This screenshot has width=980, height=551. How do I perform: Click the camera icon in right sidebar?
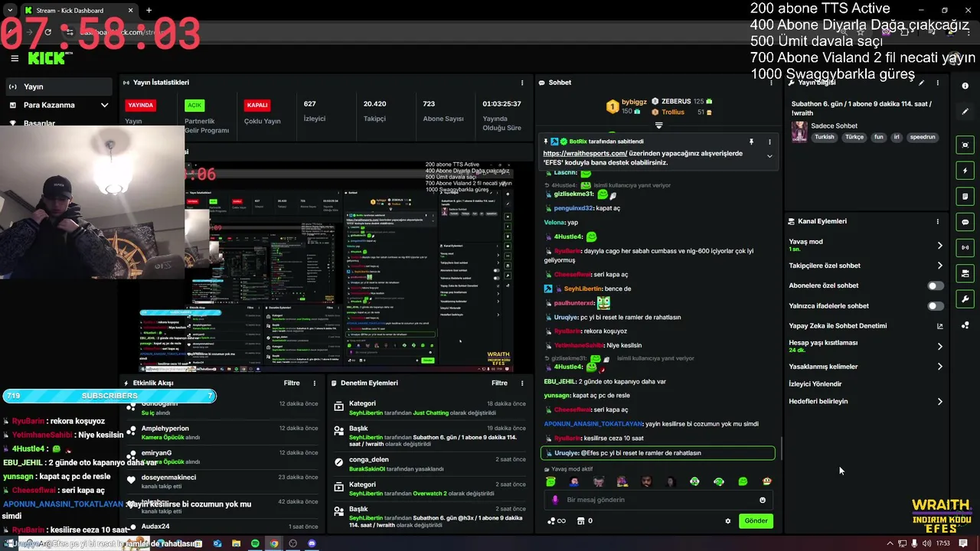point(965,273)
